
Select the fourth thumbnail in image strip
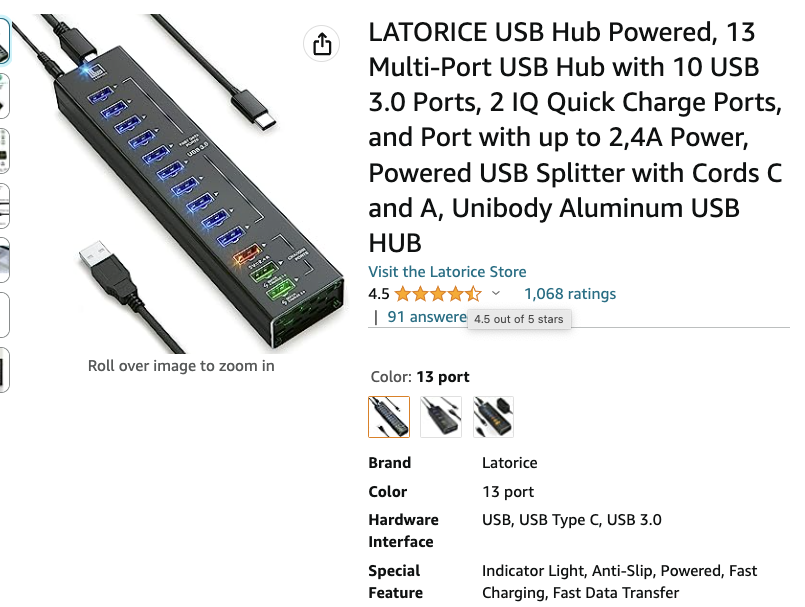(x=4, y=205)
